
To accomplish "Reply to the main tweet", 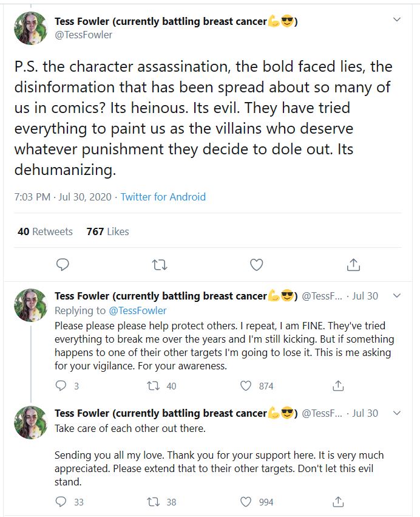I will [62, 264].
